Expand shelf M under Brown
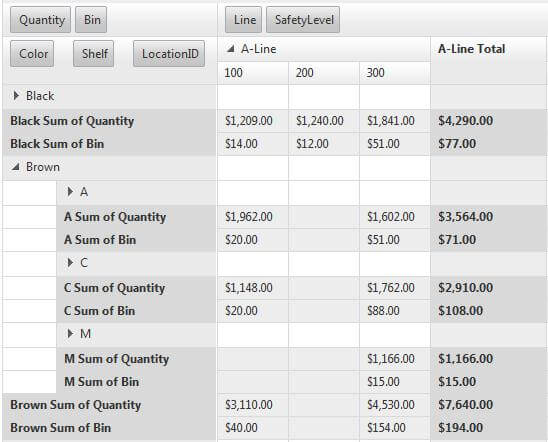 tap(70, 334)
